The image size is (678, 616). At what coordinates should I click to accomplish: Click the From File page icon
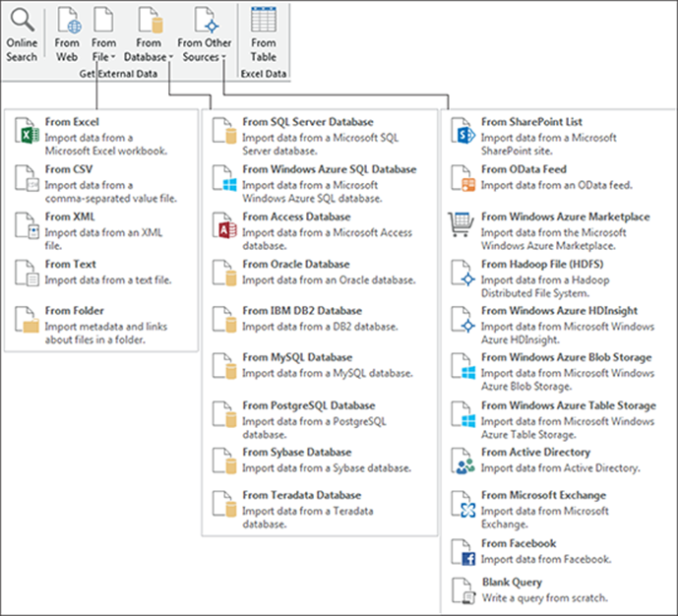click(x=103, y=20)
